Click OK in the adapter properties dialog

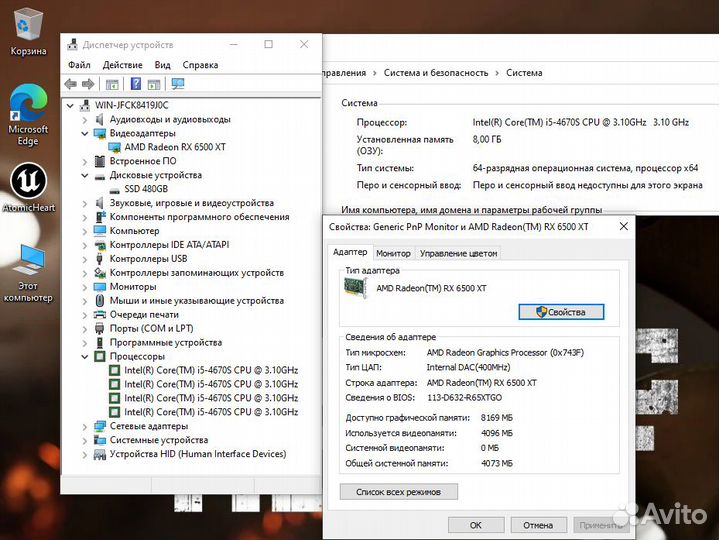(x=476, y=525)
